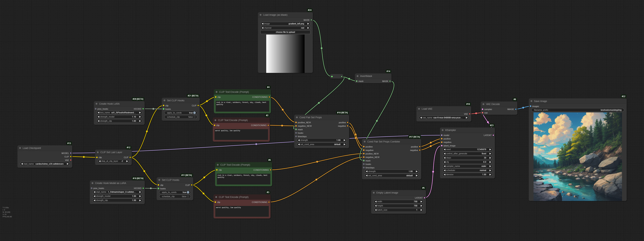The image size is (644, 241).
Task: Click the gradient mask preview thumbnail
Action: click(285, 53)
